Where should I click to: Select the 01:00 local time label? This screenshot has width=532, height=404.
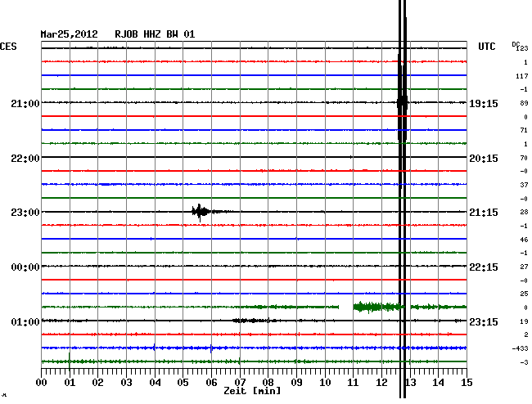pyautogui.click(x=25, y=321)
